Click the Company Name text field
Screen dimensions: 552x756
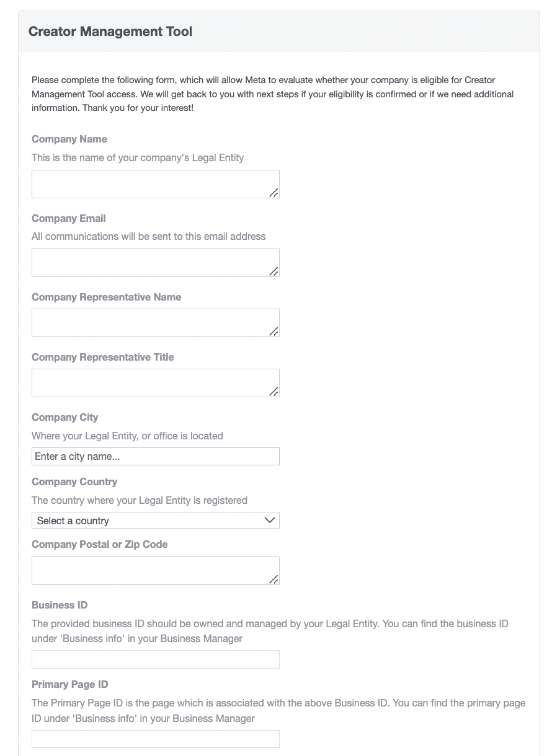[155, 184]
